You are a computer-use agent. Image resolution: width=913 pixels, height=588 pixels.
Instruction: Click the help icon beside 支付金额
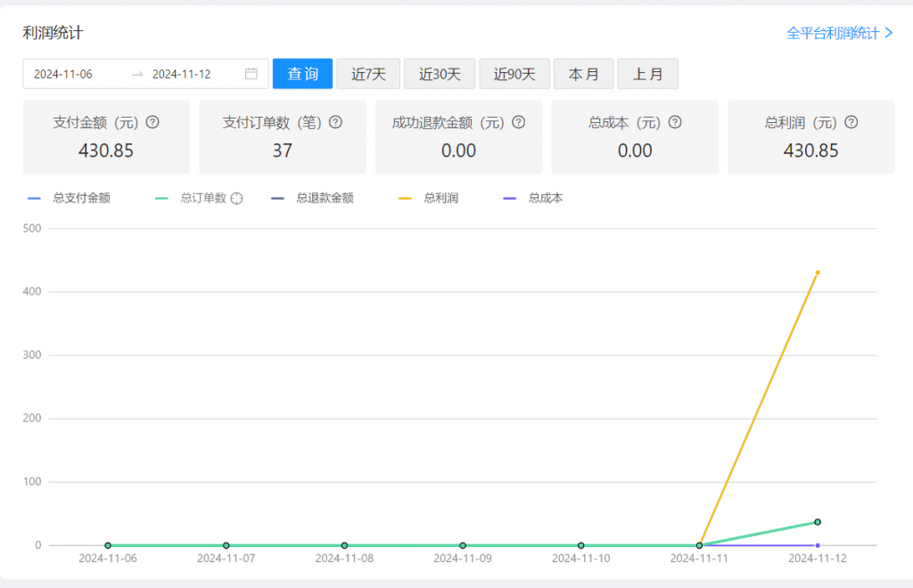[152, 122]
